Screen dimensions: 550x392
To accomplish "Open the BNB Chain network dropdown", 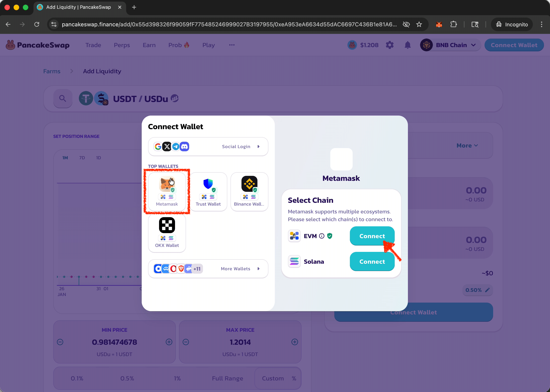I will pos(450,45).
